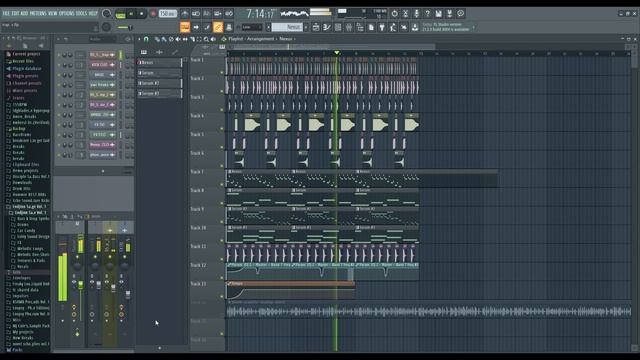
Task: Open the FILE menu
Action: tap(6, 13)
